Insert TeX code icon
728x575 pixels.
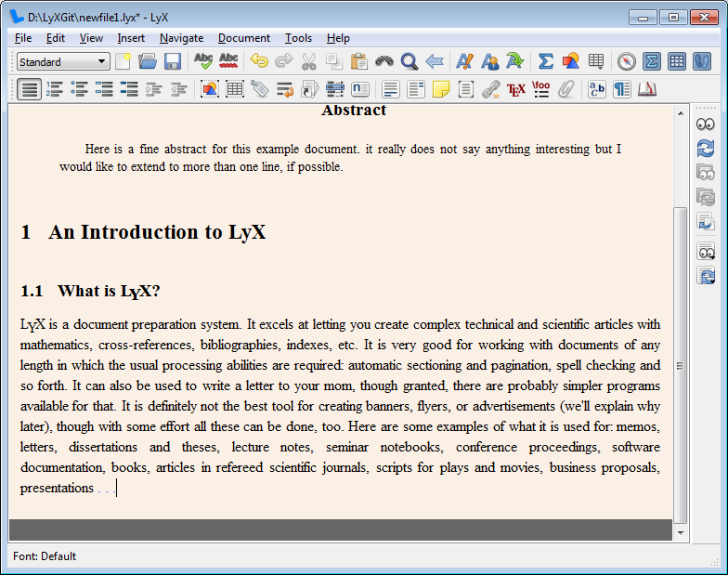click(516, 89)
